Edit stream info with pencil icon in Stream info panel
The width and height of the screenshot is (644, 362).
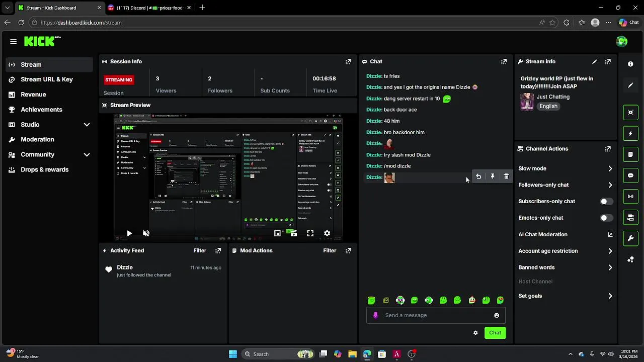coord(594,61)
